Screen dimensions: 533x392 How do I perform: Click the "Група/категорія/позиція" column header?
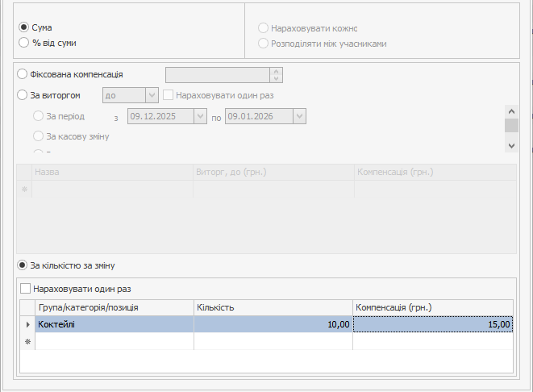click(114, 307)
